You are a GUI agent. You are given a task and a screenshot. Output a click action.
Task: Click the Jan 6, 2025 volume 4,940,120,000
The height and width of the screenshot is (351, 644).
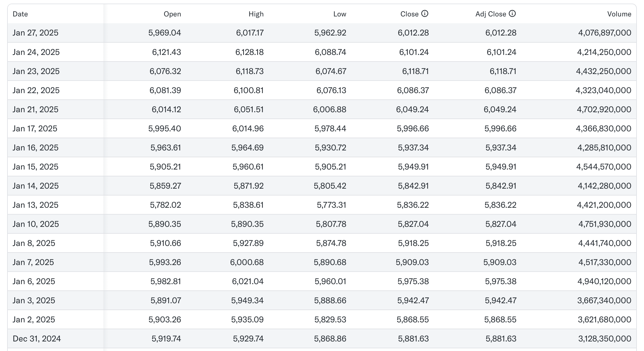[604, 281]
